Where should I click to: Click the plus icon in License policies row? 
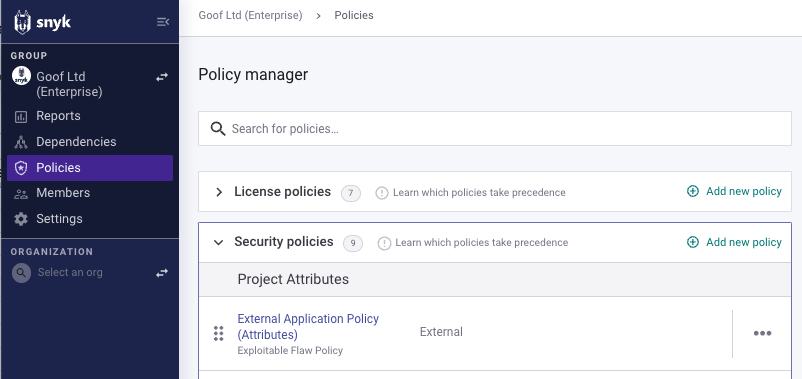click(693, 191)
